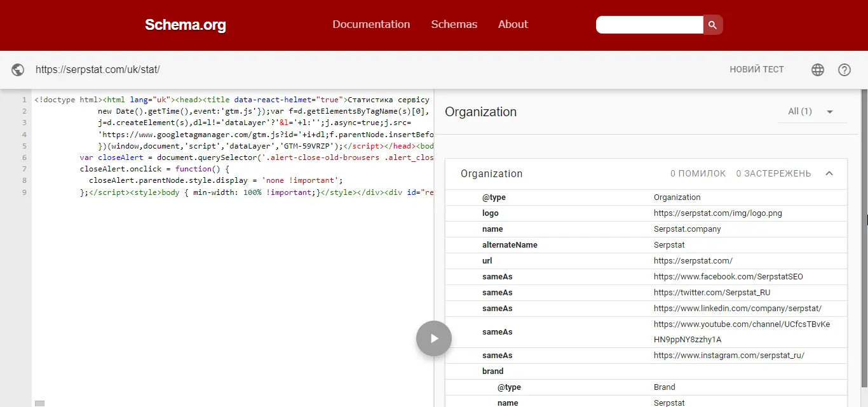Click the tested URL https://serpstat.com/uk/stat/
This screenshot has height=407, width=868.
(x=97, y=70)
